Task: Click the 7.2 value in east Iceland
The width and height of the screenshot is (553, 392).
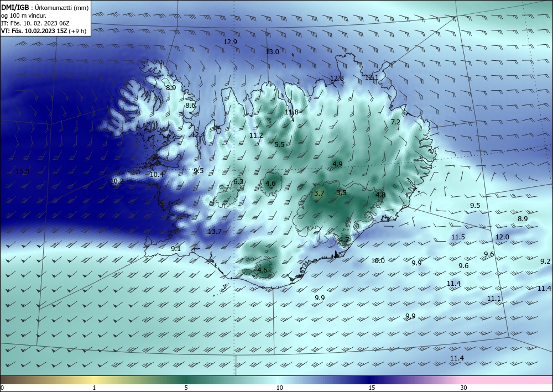Action: [x=396, y=122]
